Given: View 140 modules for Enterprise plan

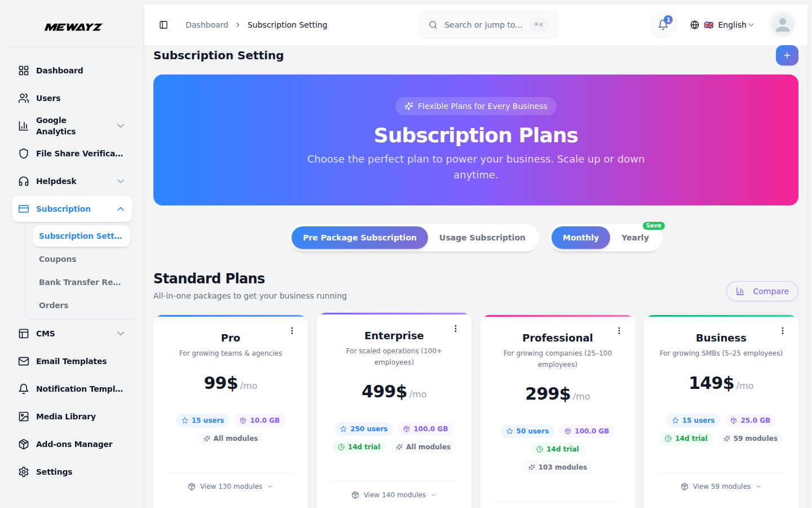Looking at the screenshot, I should [x=394, y=494].
